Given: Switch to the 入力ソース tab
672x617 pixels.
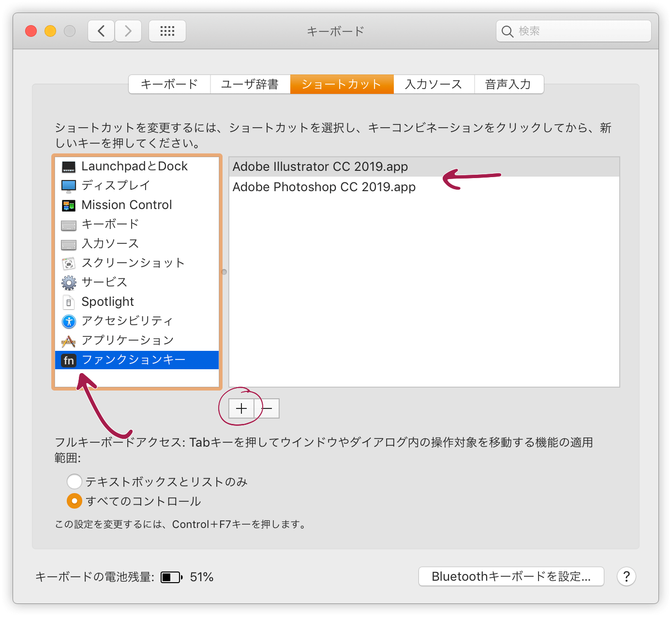Looking at the screenshot, I should (x=434, y=84).
